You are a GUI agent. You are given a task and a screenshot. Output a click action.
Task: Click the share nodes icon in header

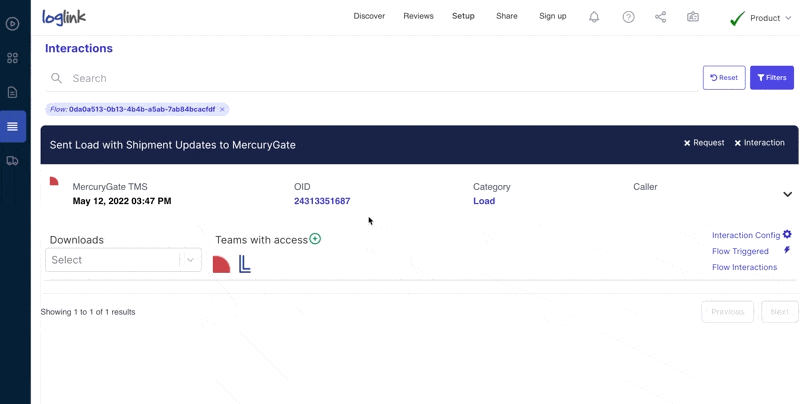tap(661, 17)
